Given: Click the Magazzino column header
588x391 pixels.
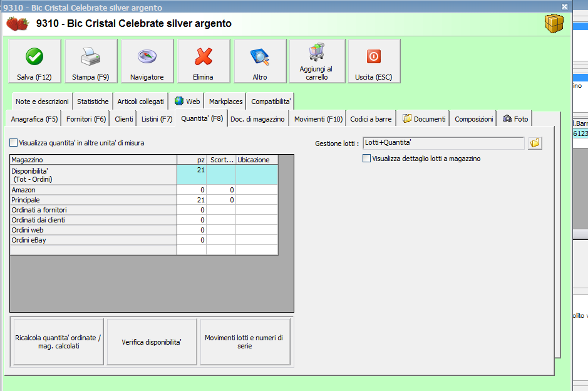Looking at the screenshot, I should point(93,160).
